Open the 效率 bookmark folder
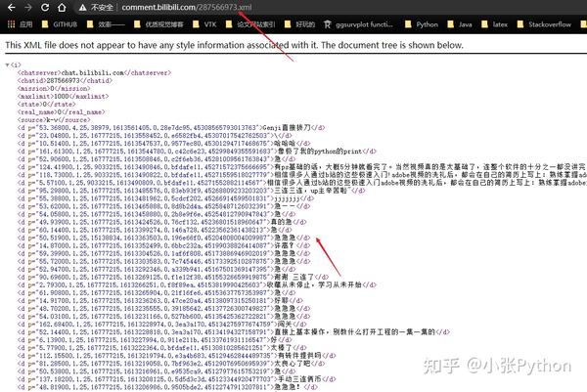 [x=106, y=24]
